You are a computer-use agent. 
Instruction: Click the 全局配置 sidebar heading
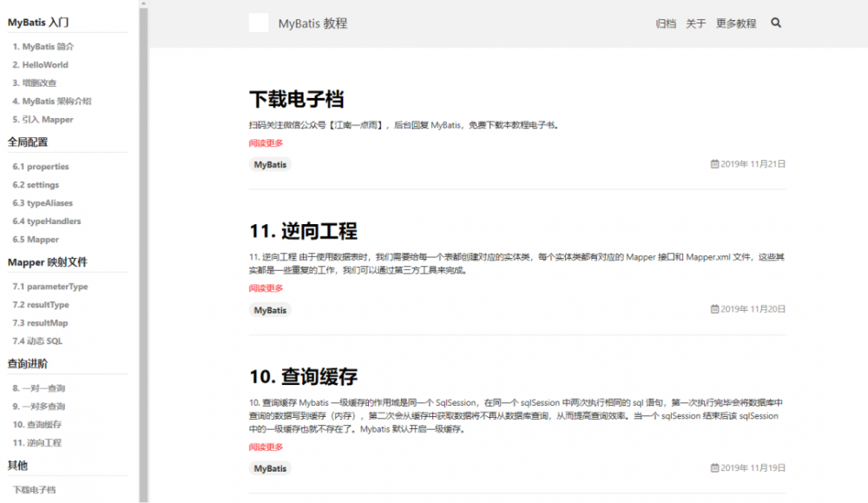pos(28,142)
